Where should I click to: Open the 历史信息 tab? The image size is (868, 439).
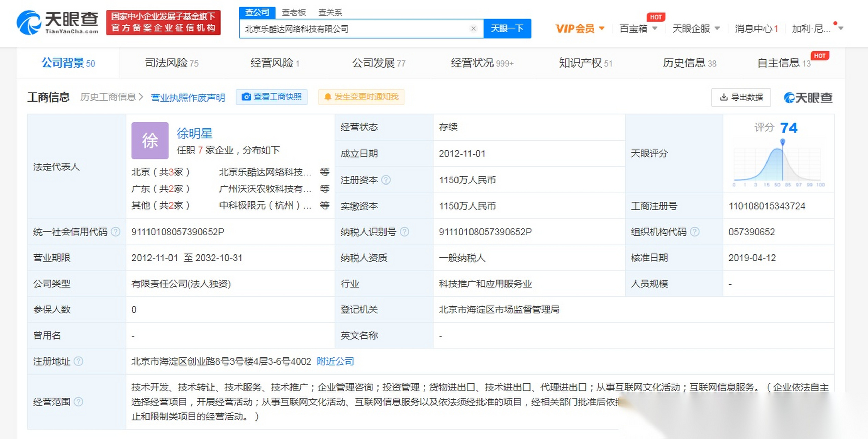click(x=689, y=63)
